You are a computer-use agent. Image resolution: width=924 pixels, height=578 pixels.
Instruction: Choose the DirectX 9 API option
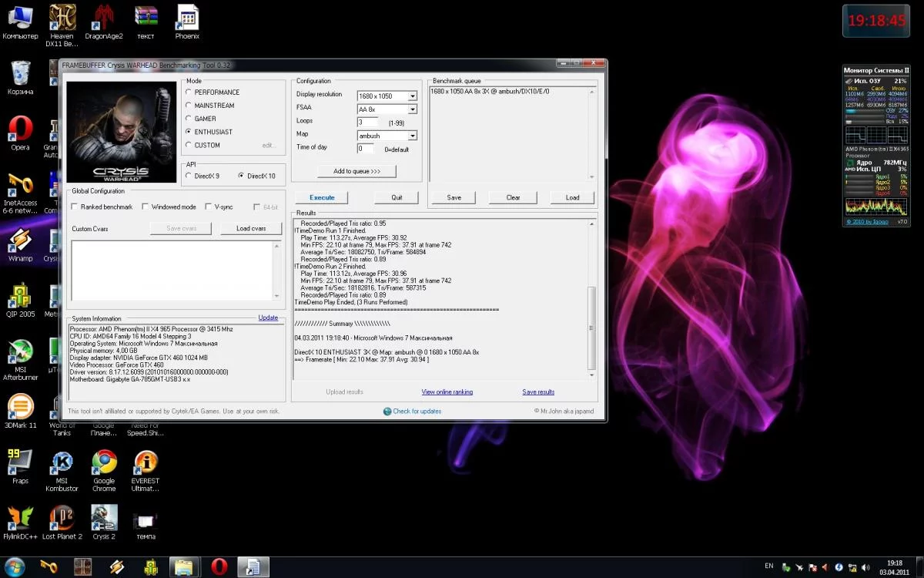coord(189,176)
